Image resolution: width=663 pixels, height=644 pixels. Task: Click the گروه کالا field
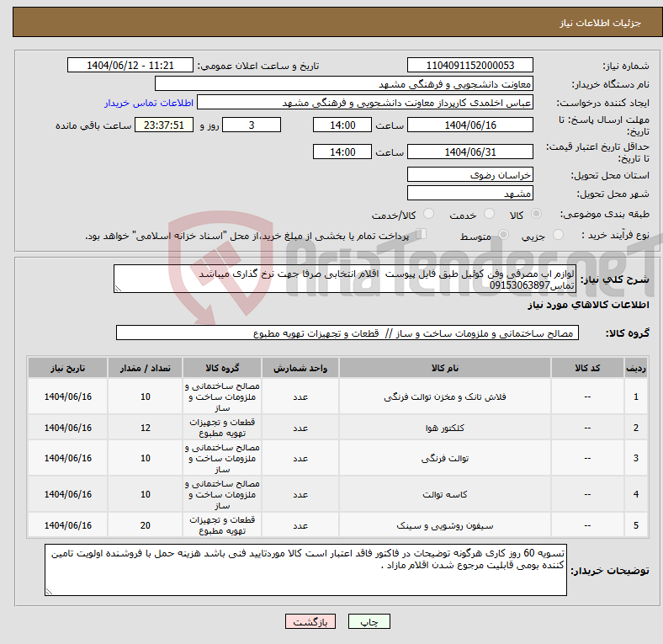pyautogui.click(x=347, y=333)
